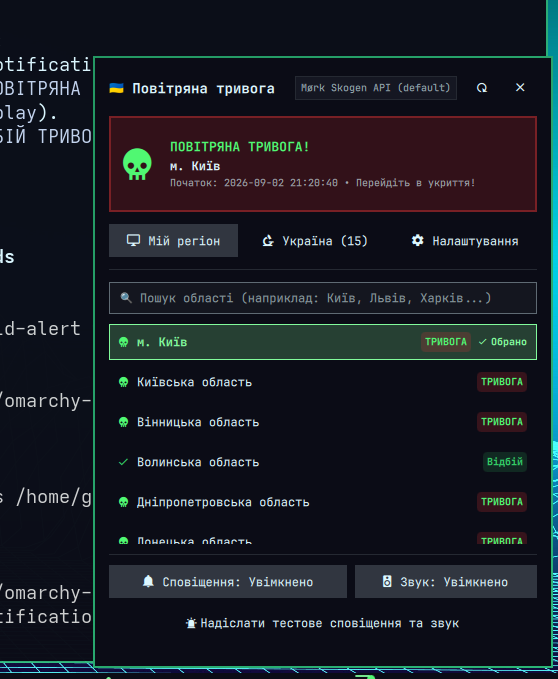
Task: Click the Початок timestamp in alert banner
Action: 254,183
